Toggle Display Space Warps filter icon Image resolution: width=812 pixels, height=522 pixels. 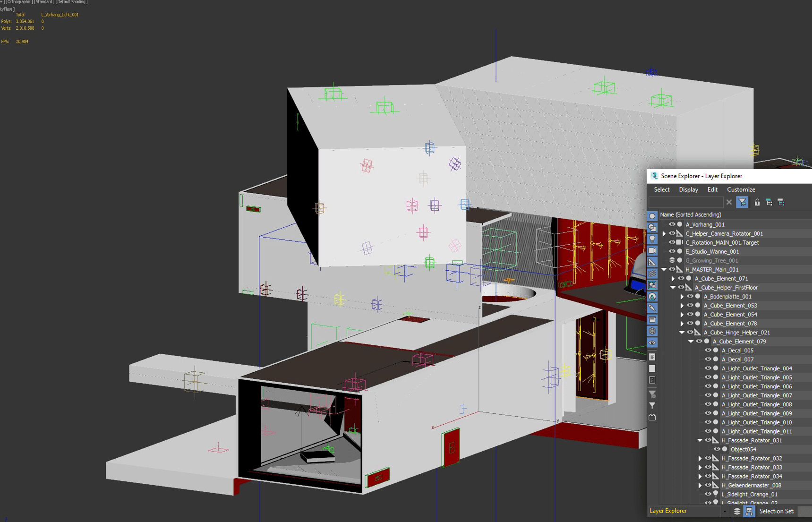click(652, 274)
